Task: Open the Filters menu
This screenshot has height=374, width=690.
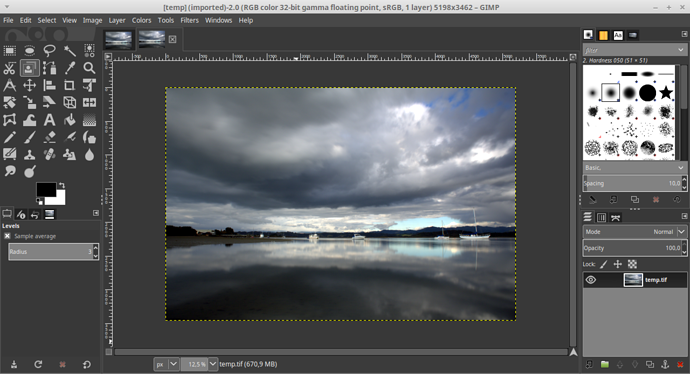Action: coord(189,20)
